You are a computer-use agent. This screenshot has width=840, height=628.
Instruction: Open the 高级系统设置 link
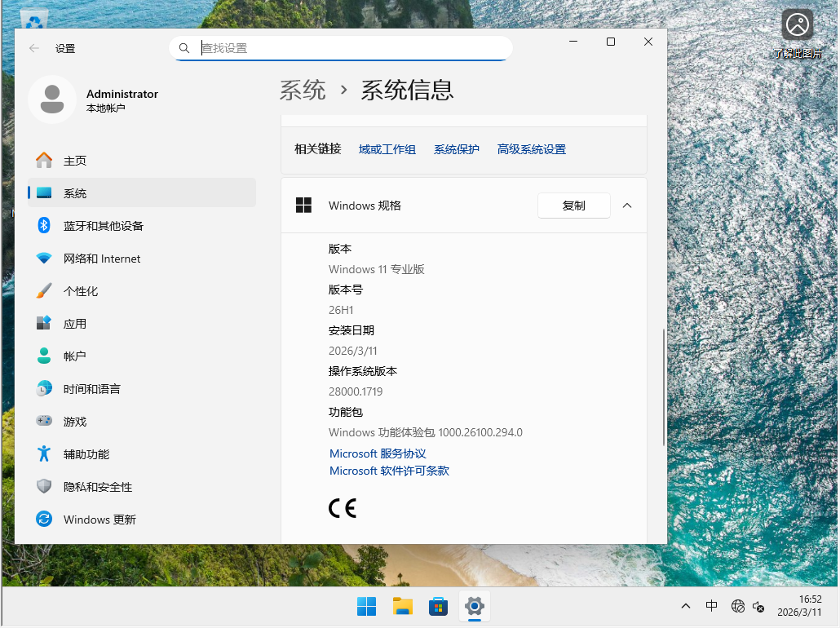click(x=531, y=149)
